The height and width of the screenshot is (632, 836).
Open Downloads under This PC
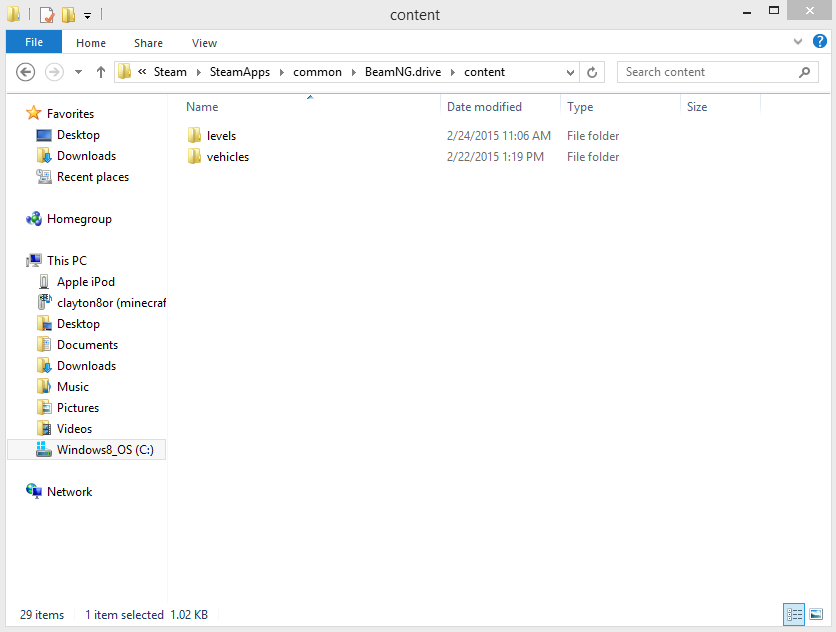86,366
